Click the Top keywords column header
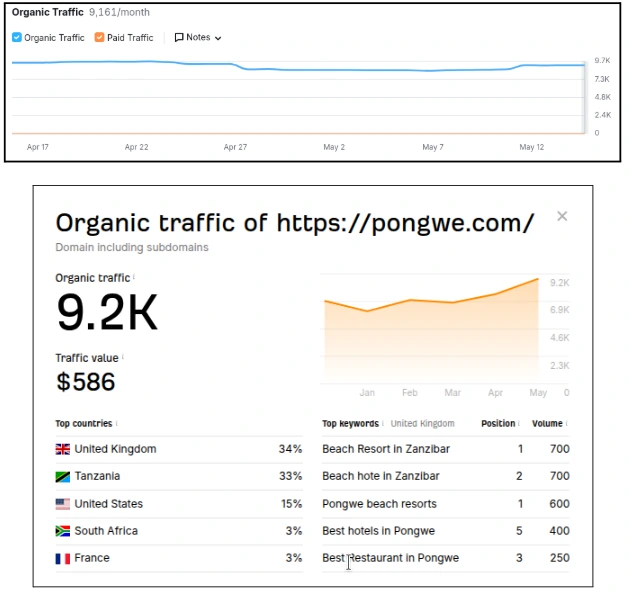Image resolution: width=629 pixels, height=592 pixels. pyautogui.click(x=350, y=424)
